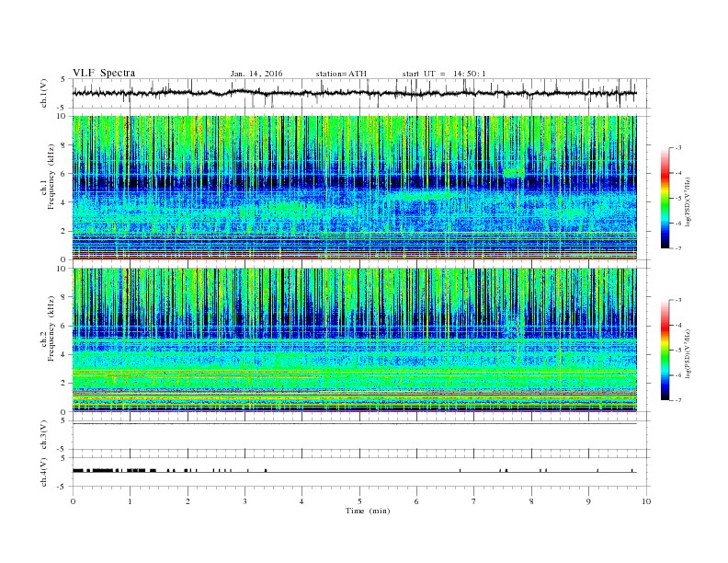Screen dimensions: 728x563
Task: Click the ch.4 pulse trace panel
Action: click(x=361, y=472)
